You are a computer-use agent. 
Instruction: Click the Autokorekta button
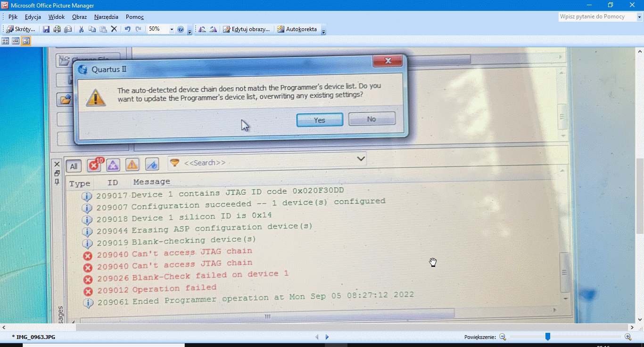point(297,29)
